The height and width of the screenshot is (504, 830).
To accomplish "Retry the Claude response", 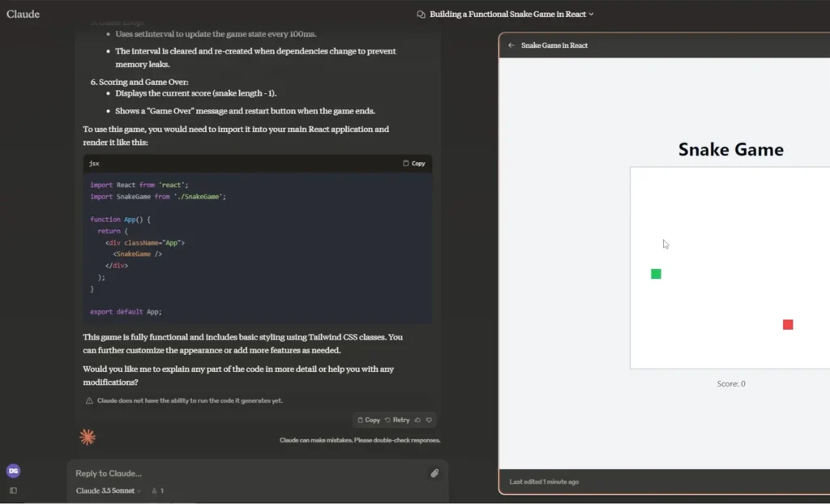I will [x=397, y=420].
